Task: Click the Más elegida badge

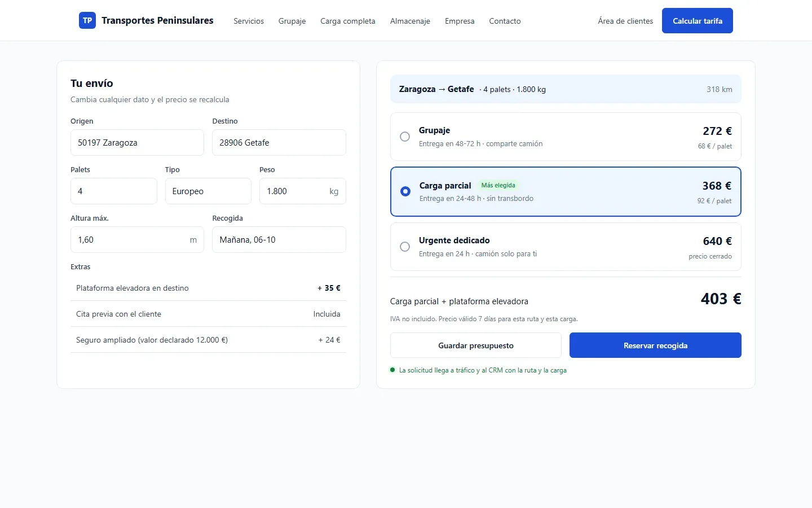Action: (x=498, y=185)
